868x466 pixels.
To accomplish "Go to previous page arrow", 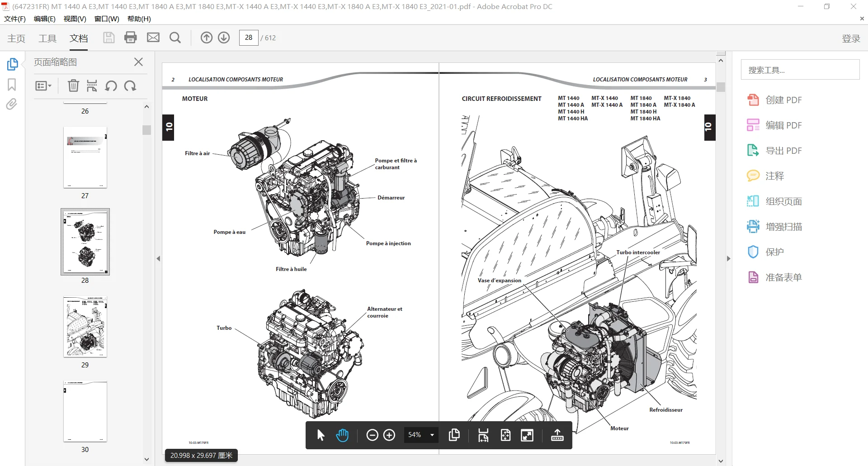I will [207, 38].
